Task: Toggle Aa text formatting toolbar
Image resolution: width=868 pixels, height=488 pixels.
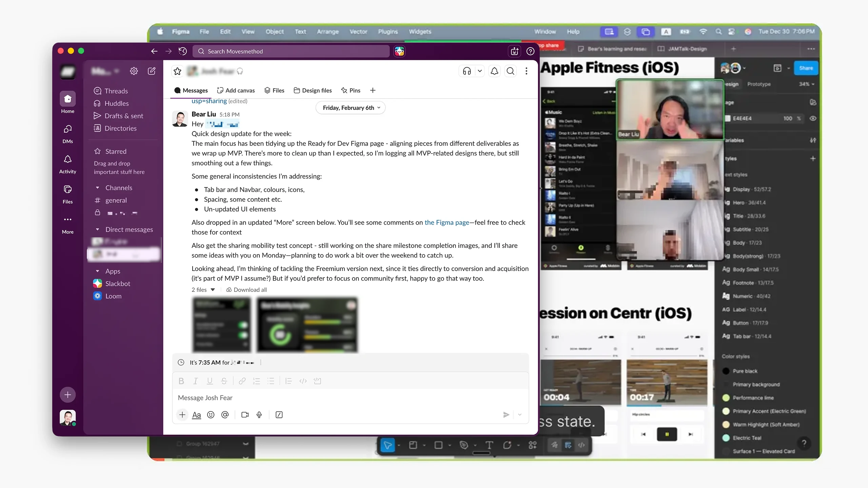Action: 196,415
